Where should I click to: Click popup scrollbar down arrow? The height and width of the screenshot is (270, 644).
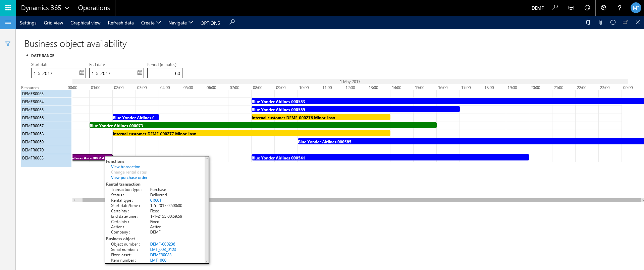[x=207, y=261]
